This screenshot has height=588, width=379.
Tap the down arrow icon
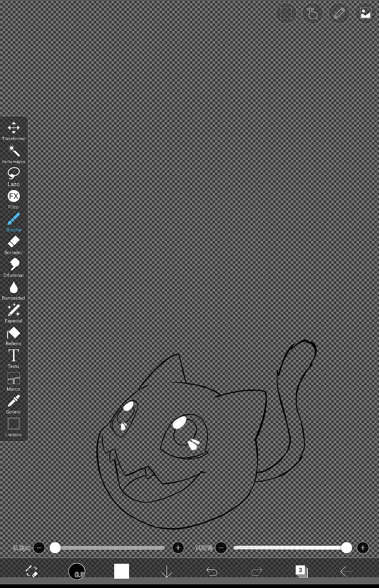tap(167, 571)
